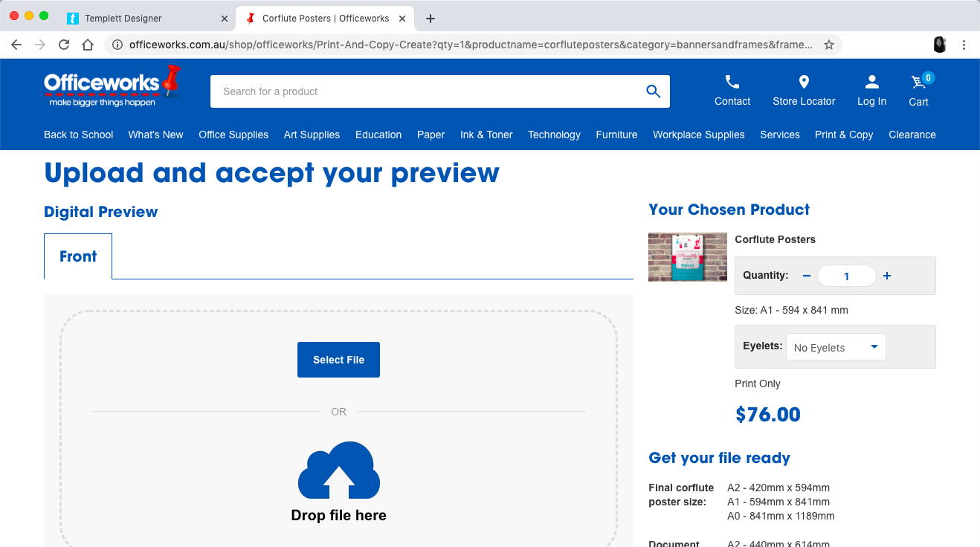Image resolution: width=980 pixels, height=547 pixels.
Task: Click the browser address bar URL
Action: tap(471, 45)
